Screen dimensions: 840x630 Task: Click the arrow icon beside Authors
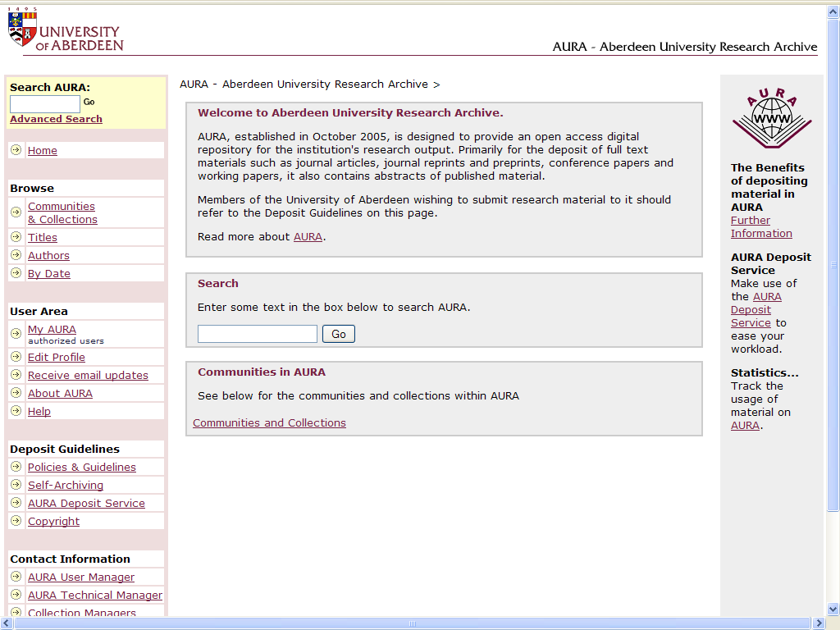coord(16,255)
